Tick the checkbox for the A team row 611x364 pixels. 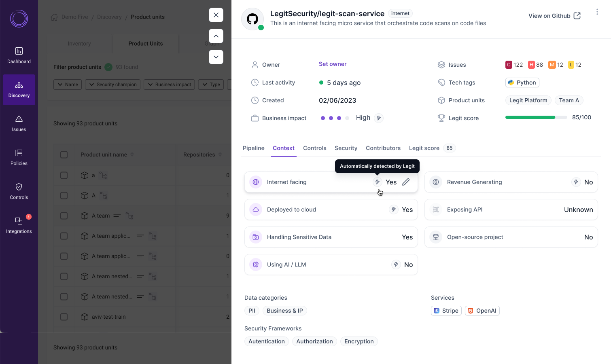[x=64, y=216]
